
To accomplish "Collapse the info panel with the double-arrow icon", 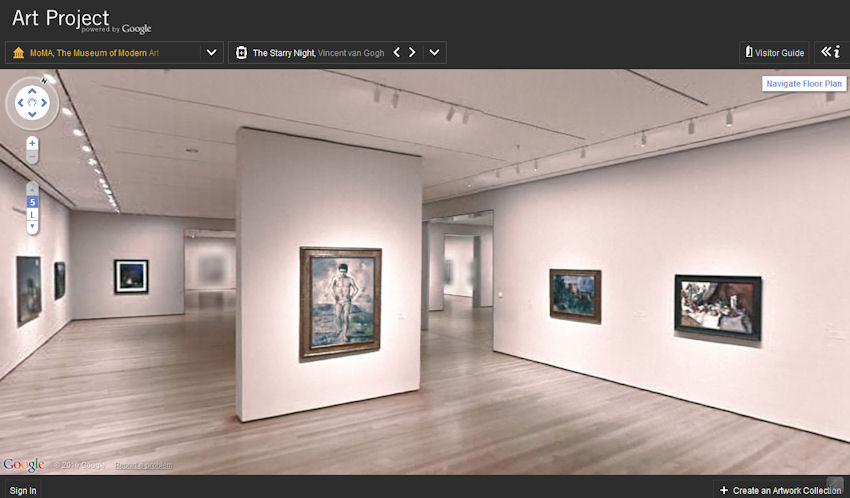I will [830, 52].
